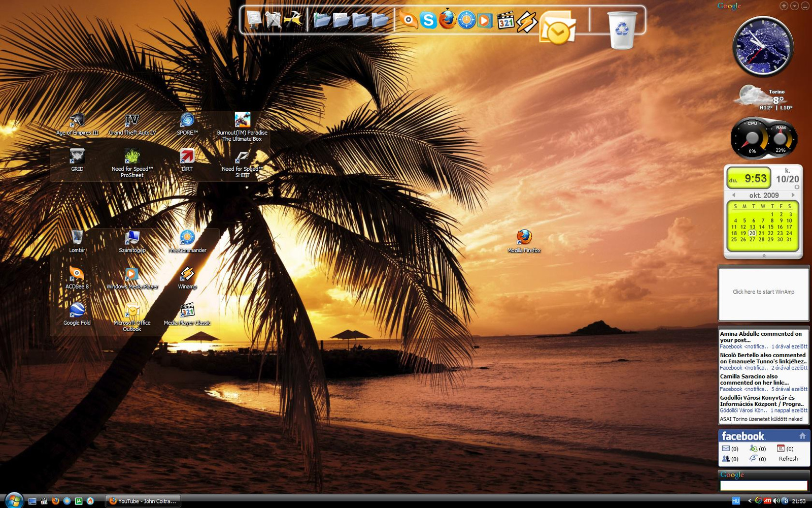This screenshot has height=508, width=812.
Task: Click the taskbar clock showing 21:53
Action: point(799,501)
